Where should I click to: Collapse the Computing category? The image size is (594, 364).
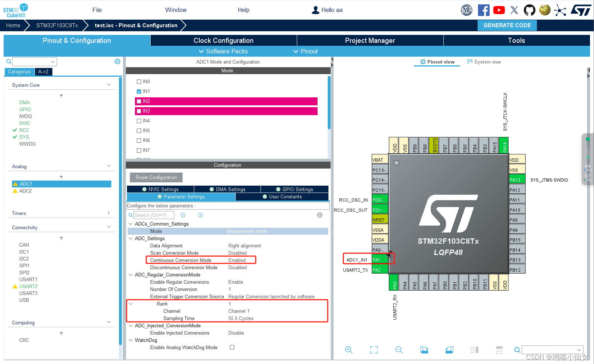(109, 322)
